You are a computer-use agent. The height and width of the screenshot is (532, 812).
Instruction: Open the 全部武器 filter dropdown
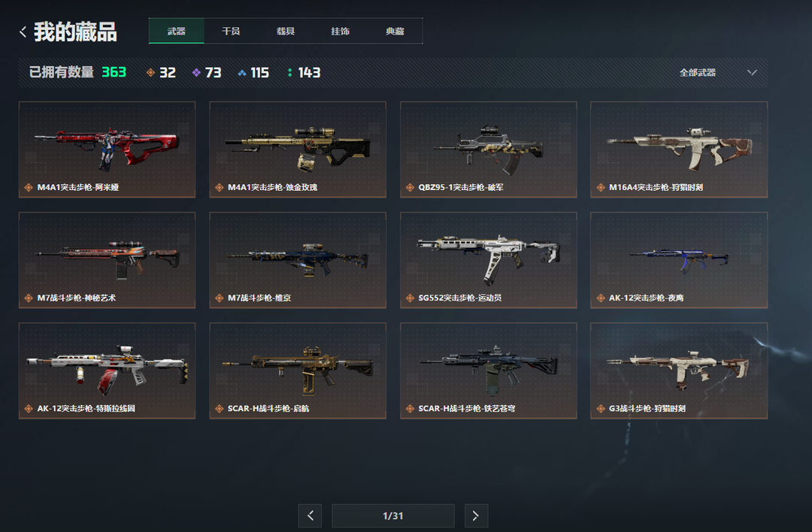pyautogui.click(x=718, y=72)
